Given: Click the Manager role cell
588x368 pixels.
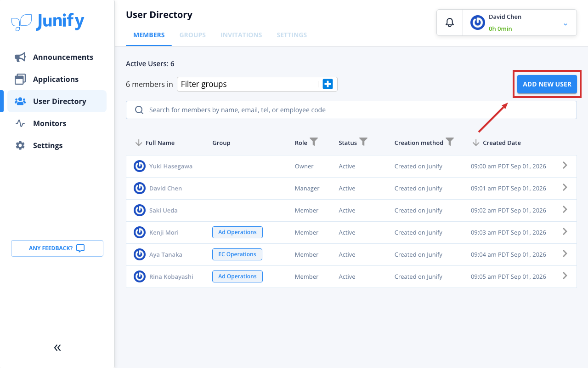Looking at the screenshot, I should click(x=307, y=188).
